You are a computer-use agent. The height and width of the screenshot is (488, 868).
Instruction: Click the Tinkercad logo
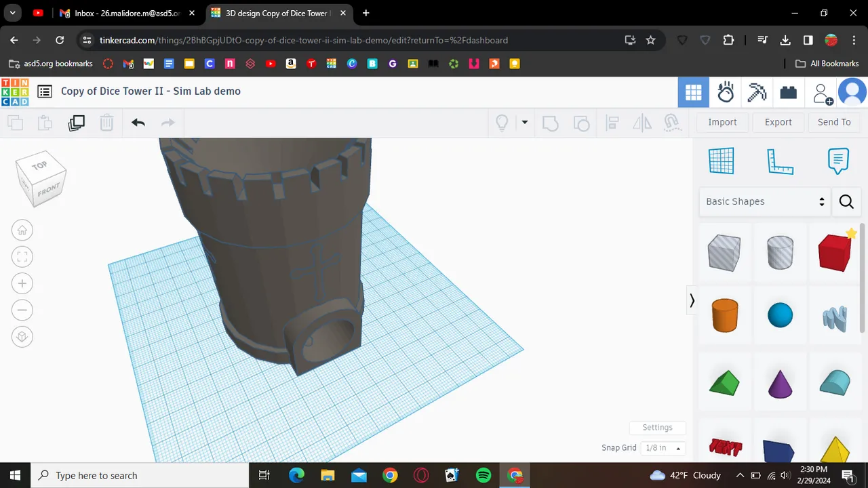tap(15, 92)
